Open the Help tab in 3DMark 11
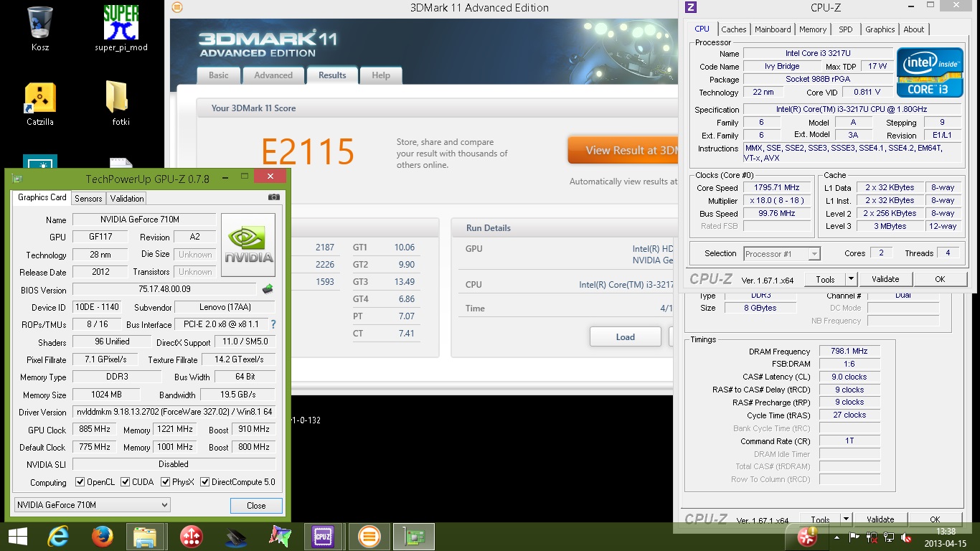 coord(381,75)
